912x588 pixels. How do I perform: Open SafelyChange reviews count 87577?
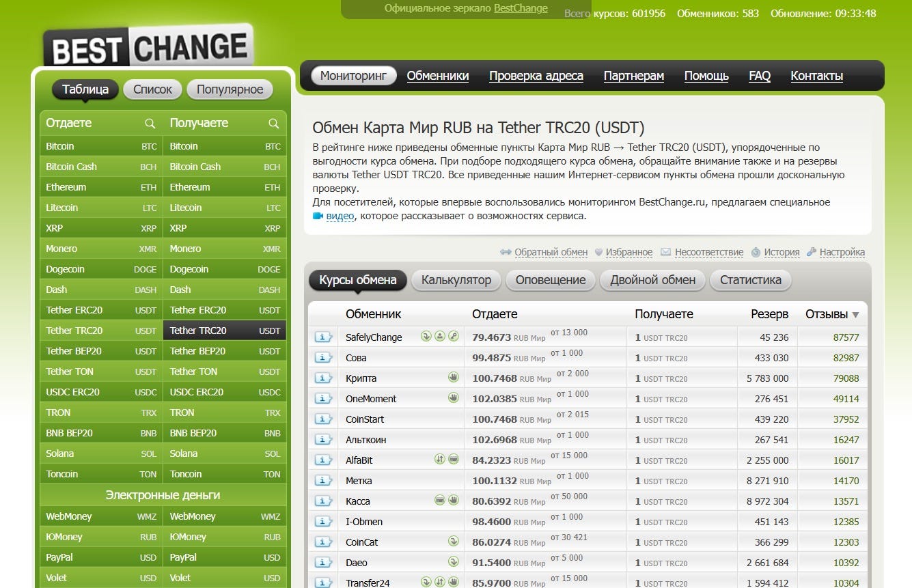846,337
